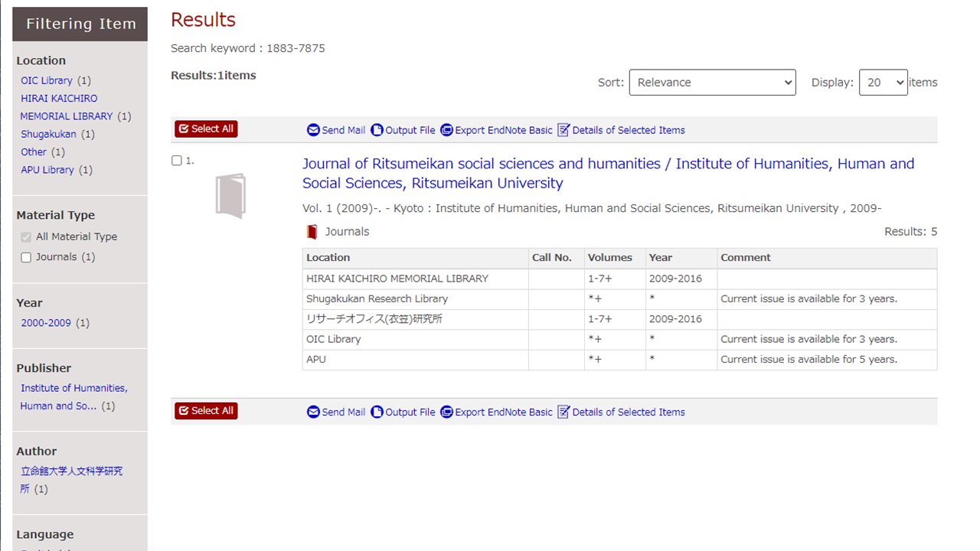Click the top Export EndNote Basic link text
The image size is (980, 551).
pyautogui.click(x=504, y=130)
